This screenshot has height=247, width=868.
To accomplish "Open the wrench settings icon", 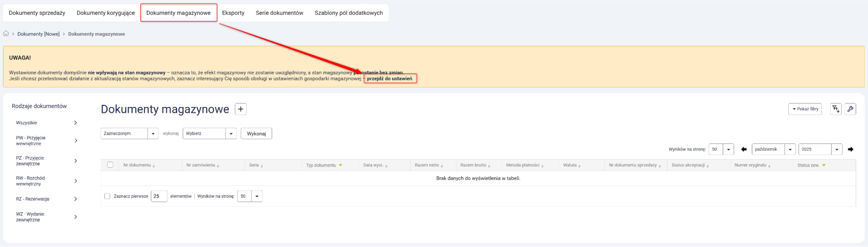I will [x=850, y=109].
